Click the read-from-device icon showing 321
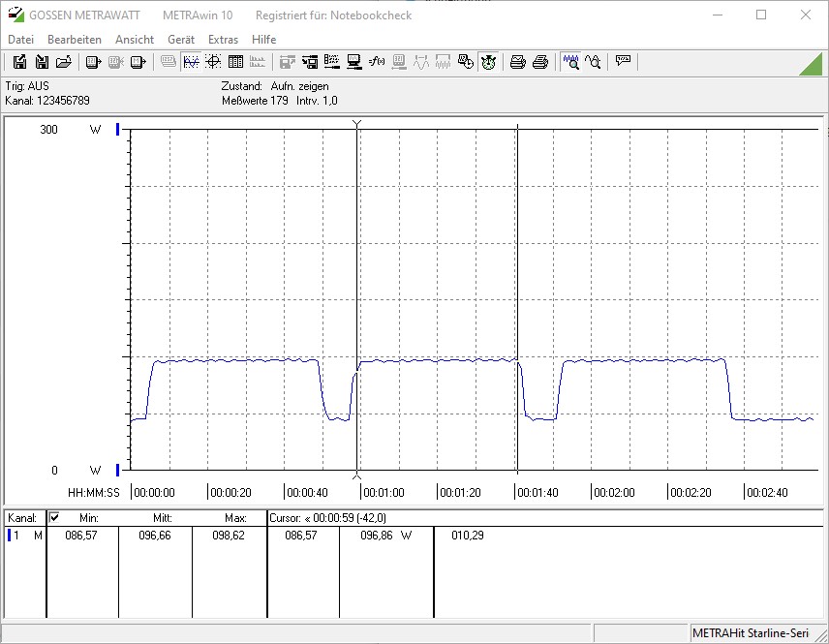This screenshot has width=829, height=644. (94, 62)
